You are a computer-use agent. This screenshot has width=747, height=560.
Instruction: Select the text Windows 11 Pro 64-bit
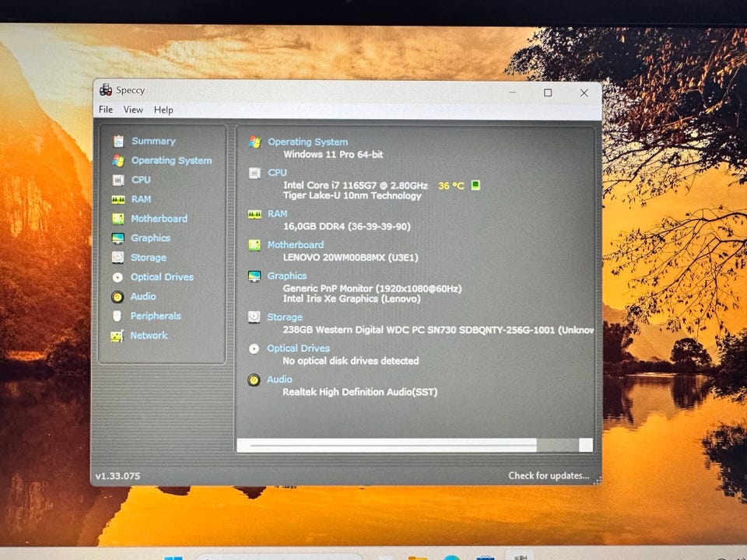pos(333,154)
